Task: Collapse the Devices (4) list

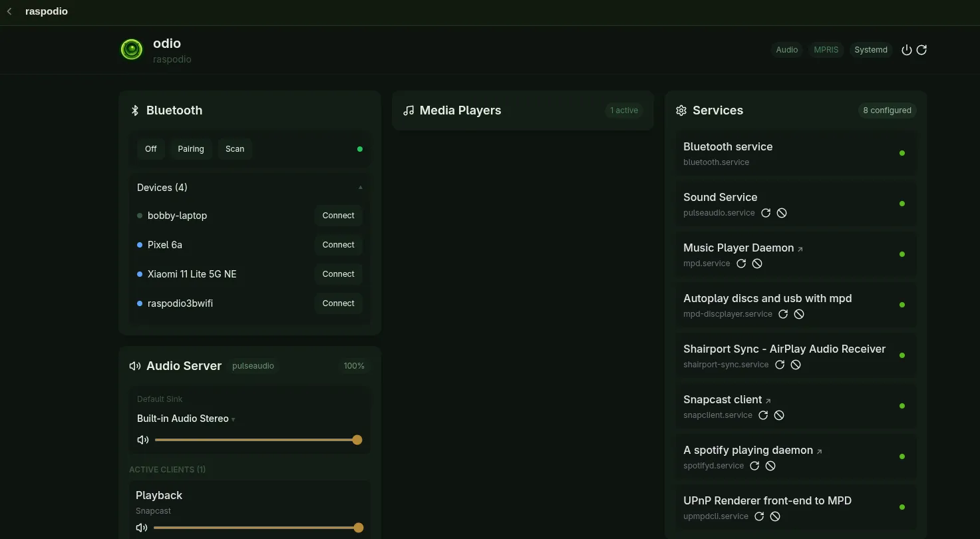Action: click(x=361, y=188)
